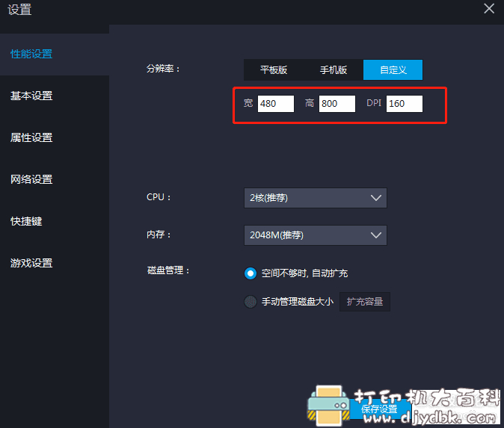Select 平板版 resolution tab
Screen dimensions: 504x428
274,69
